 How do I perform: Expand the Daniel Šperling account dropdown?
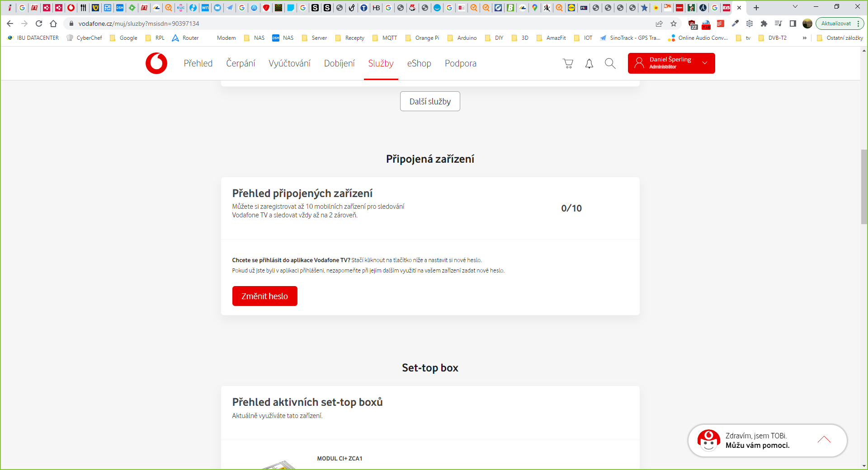click(x=705, y=63)
